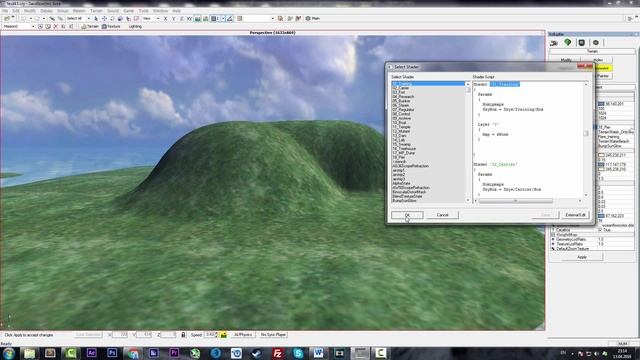Toggle the Z axis constraint

click(x=182, y=18)
